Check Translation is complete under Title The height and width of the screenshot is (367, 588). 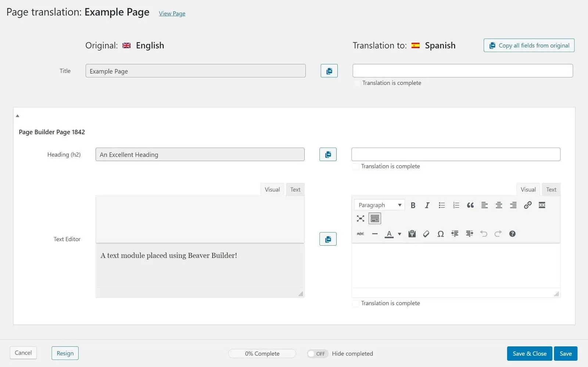[x=357, y=83]
